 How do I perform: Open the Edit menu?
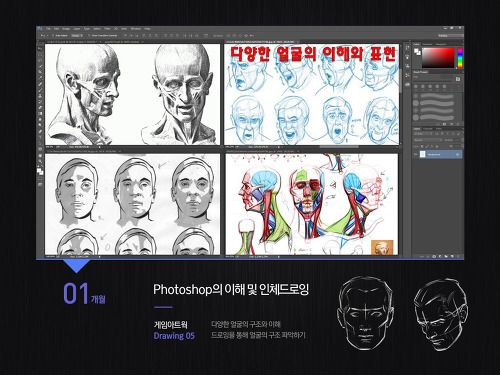56,29
